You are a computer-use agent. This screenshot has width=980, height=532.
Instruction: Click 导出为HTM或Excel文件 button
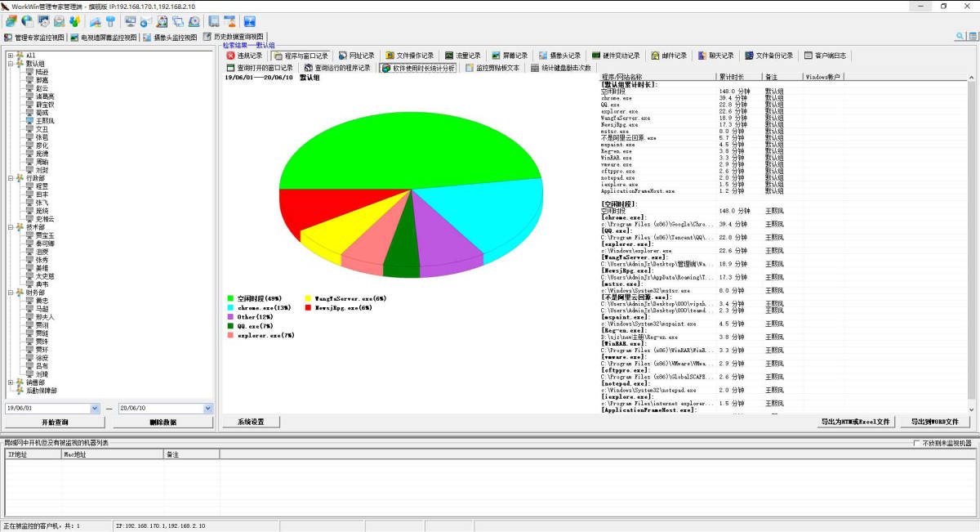tap(854, 422)
